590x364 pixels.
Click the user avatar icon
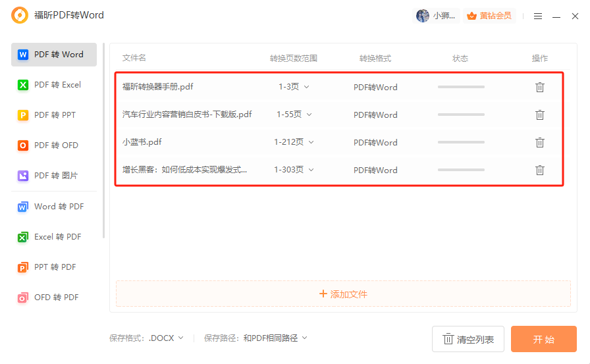click(423, 16)
